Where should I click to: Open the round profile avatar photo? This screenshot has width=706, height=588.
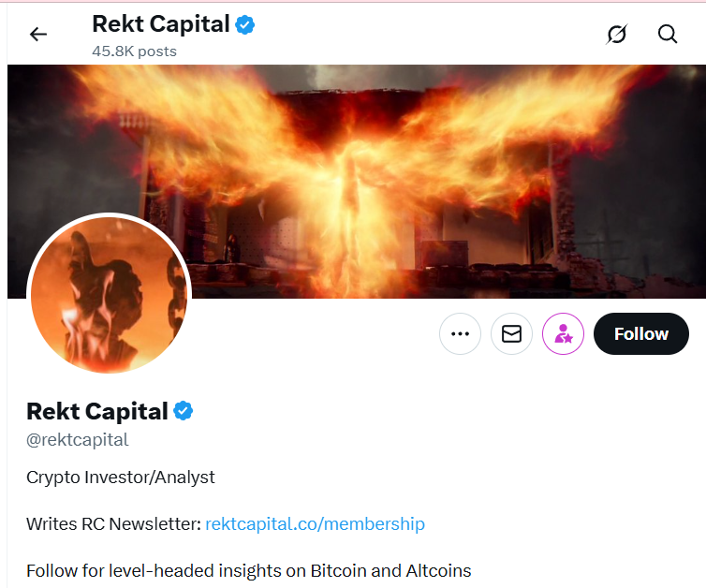pos(110,295)
